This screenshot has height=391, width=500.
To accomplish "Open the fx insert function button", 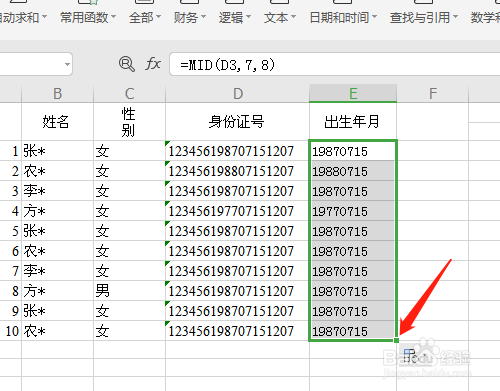I will (153, 63).
